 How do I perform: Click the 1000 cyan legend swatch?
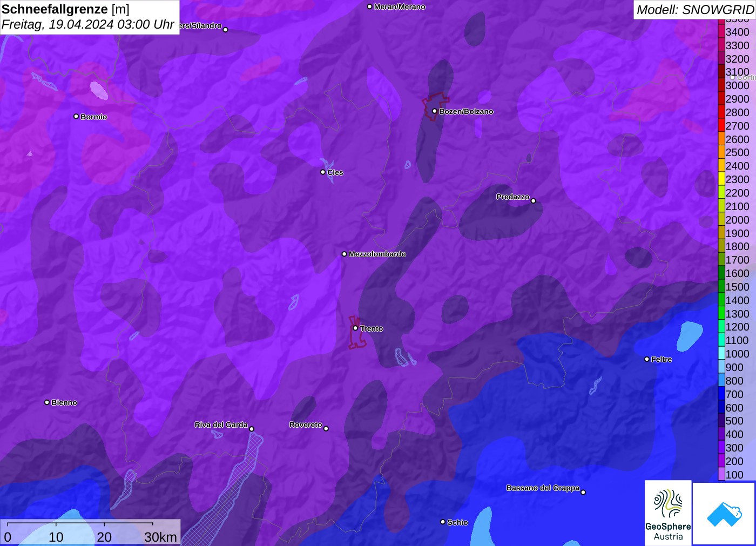721,354
